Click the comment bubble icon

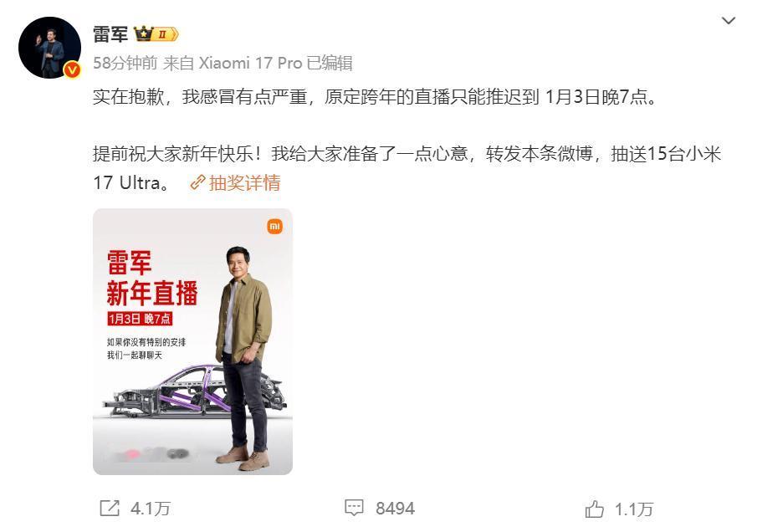click(354, 509)
